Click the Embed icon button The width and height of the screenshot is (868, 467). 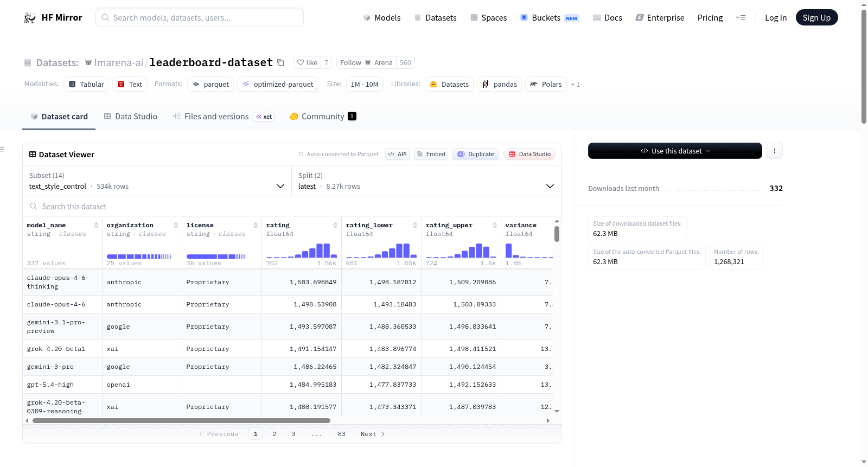pos(431,154)
